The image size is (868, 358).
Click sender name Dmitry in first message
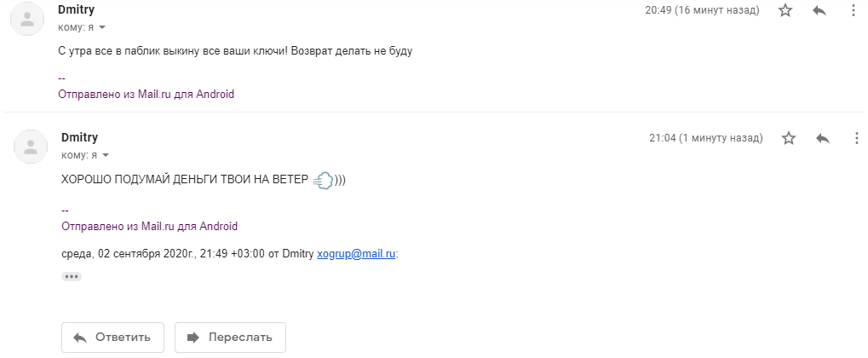point(77,10)
